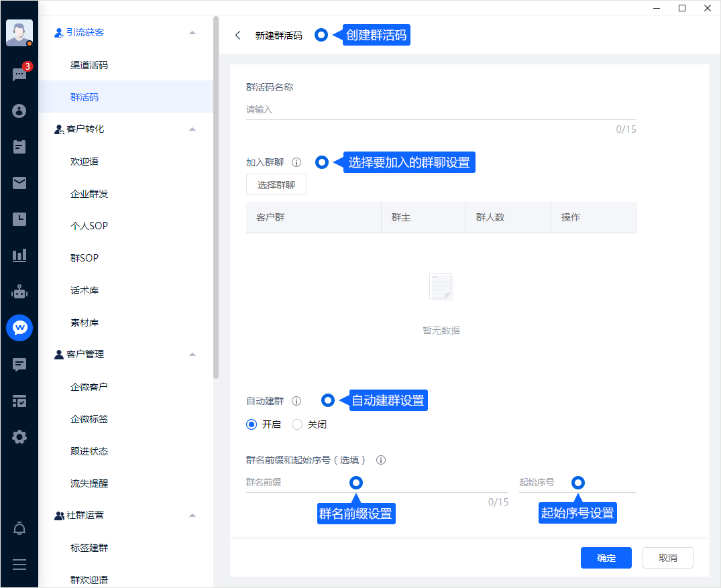Open the chat messages icon with badge
This screenshot has height=588, width=721.
[19, 74]
